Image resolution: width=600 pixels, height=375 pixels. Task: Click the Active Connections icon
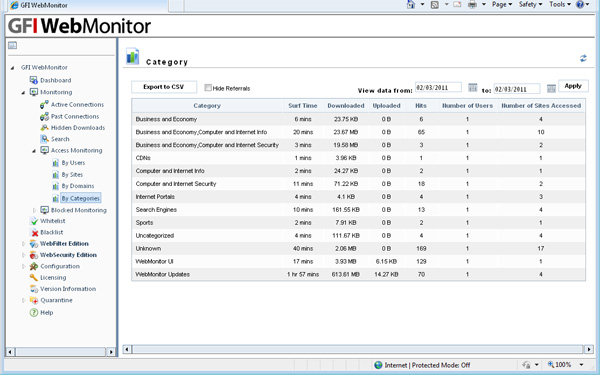(x=44, y=104)
